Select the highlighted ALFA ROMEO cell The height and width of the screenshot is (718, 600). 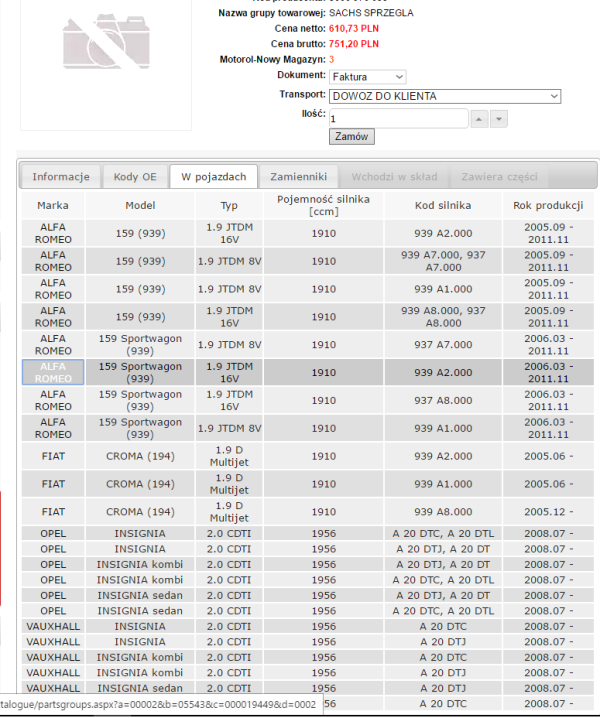click(53, 372)
